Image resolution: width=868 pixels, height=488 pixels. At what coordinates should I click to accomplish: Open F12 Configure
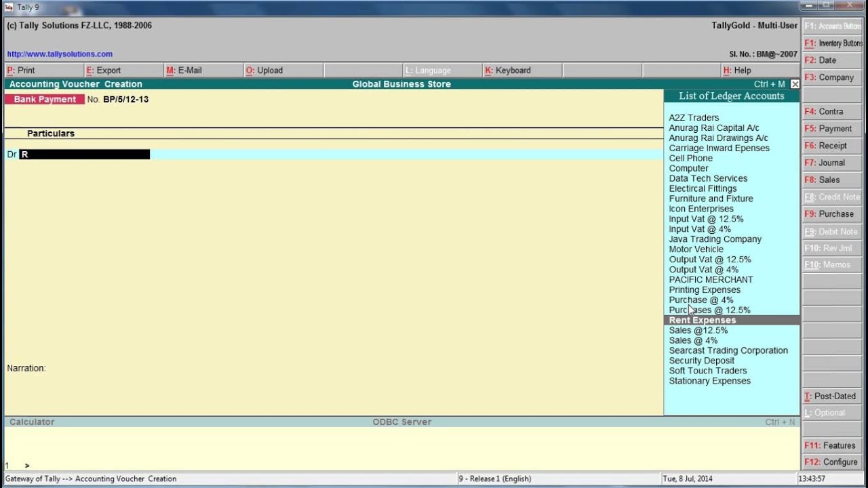coord(832,462)
